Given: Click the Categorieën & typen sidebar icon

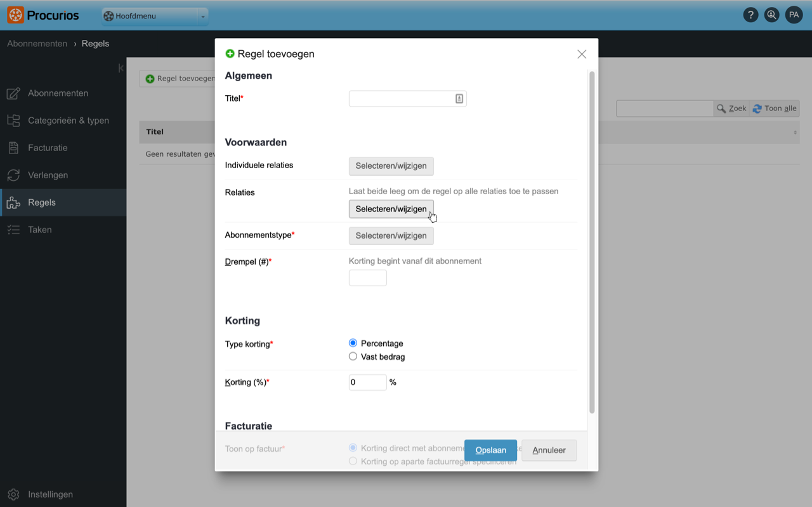Looking at the screenshot, I should [x=13, y=121].
